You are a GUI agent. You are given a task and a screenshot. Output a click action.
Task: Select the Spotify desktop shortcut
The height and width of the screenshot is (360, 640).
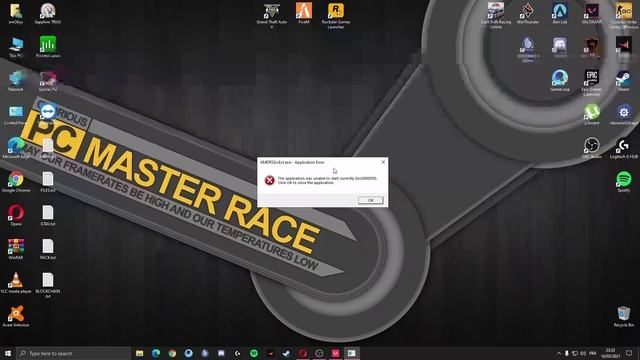[624, 182]
